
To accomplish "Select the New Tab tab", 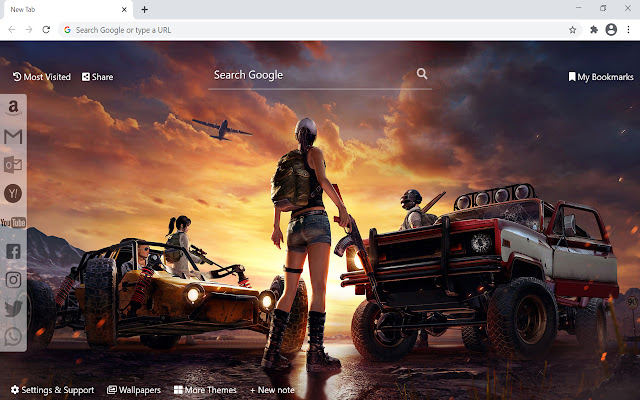I will pos(67,9).
